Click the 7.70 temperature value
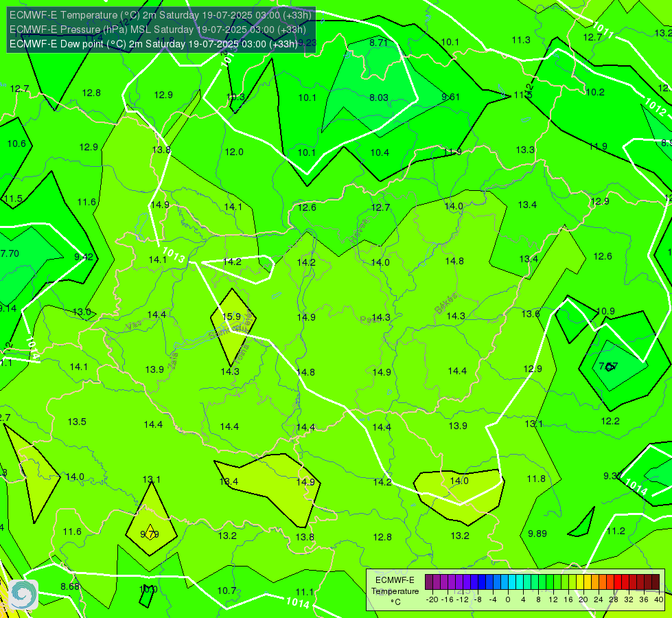Image resolution: width=672 pixels, height=618 pixels. (x=10, y=253)
